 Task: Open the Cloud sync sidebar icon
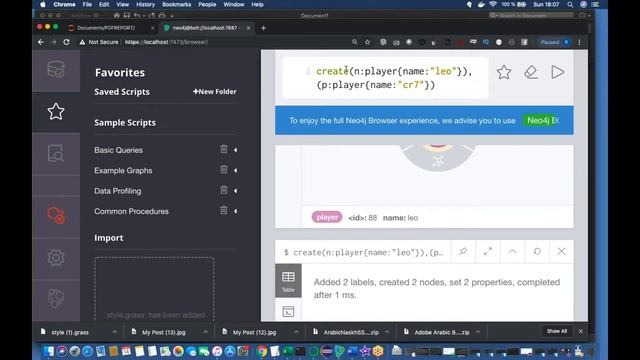point(56,215)
